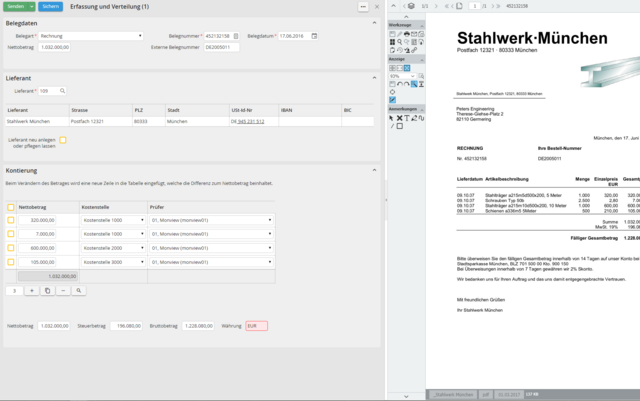Click the row count field showing 3
The height and width of the screenshot is (401, 640).
point(14,290)
